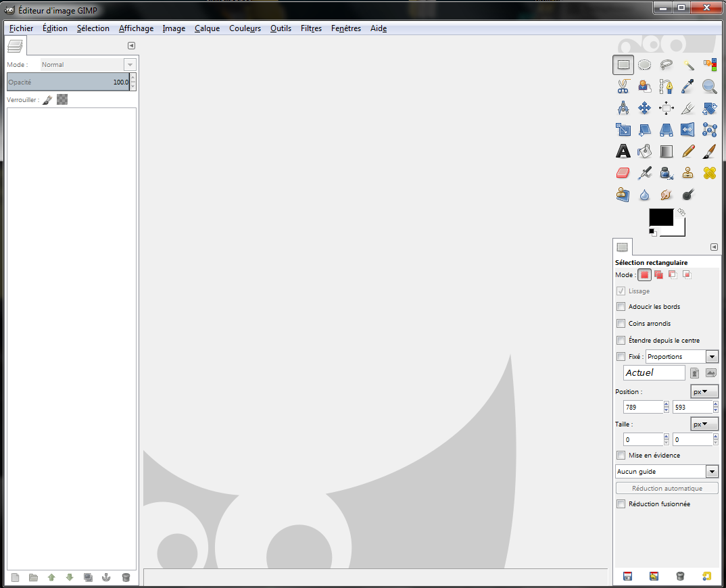Select the Perspective tool
This screenshot has height=588, width=726.
pyautogui.click(x=667, y=130)
